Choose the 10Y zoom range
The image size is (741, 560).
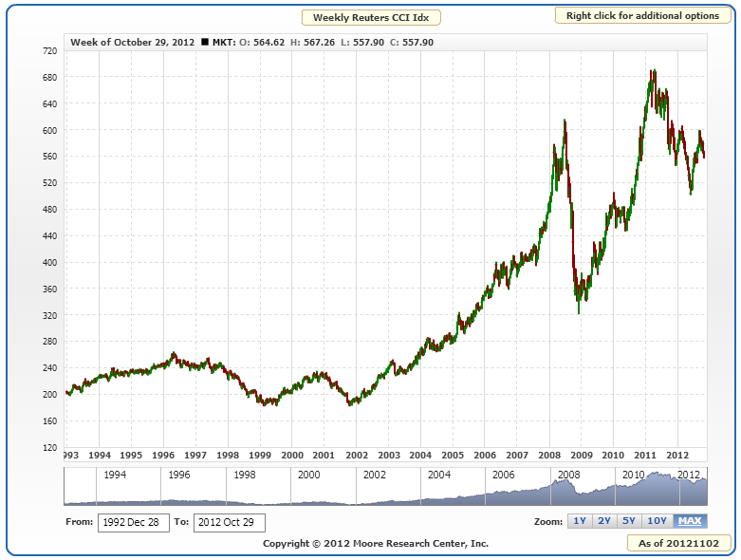[657, 521]
